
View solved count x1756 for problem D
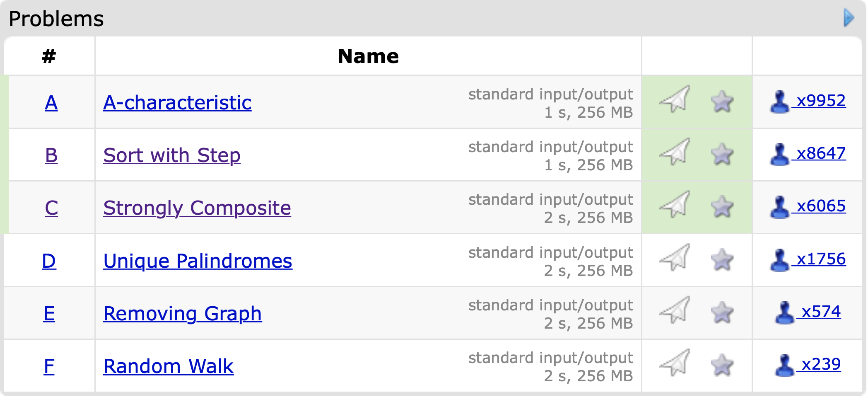[x=821, y=259]
